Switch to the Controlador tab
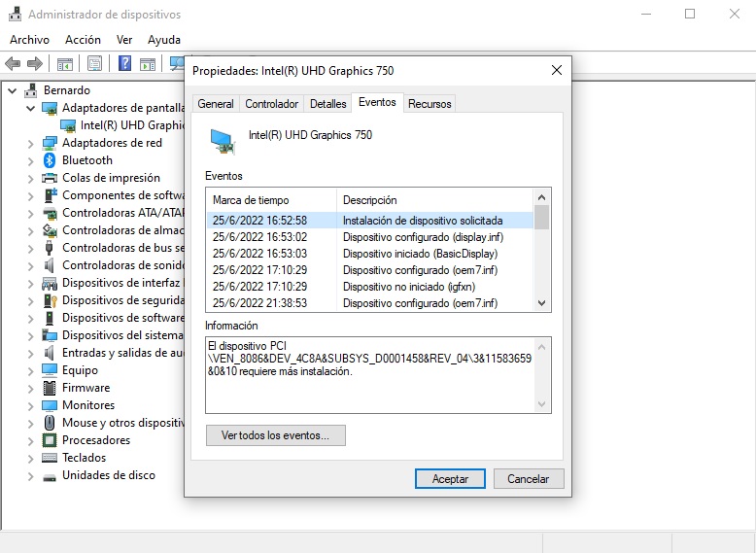Viewport: 756px width, 553px height. (x=271, y=104)
